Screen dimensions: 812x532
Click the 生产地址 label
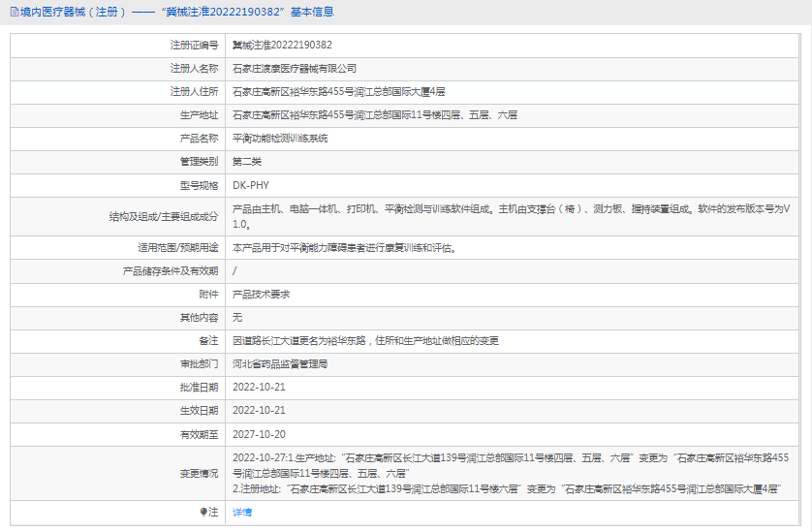pyautogui.click(x=199, y=115)
